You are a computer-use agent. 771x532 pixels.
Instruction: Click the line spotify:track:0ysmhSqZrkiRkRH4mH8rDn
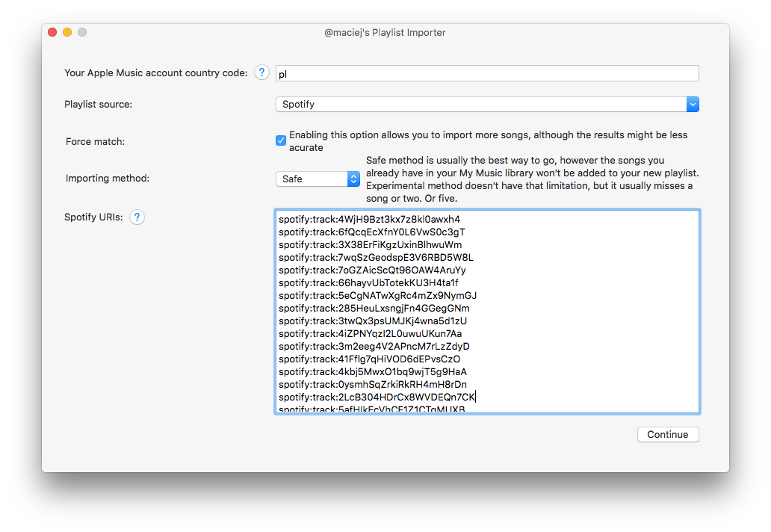373,385
